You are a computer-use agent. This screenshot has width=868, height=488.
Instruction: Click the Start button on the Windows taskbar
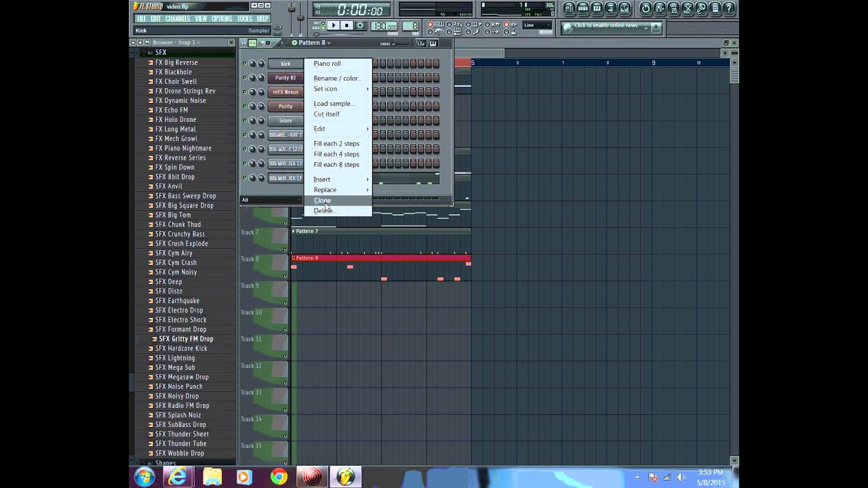point(144,476)
